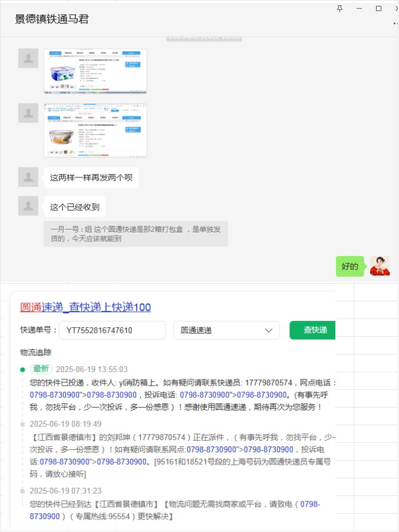Open the second product screenshot with round container
399x532 pixels.
pyautogui.click(x=95, y=130)
